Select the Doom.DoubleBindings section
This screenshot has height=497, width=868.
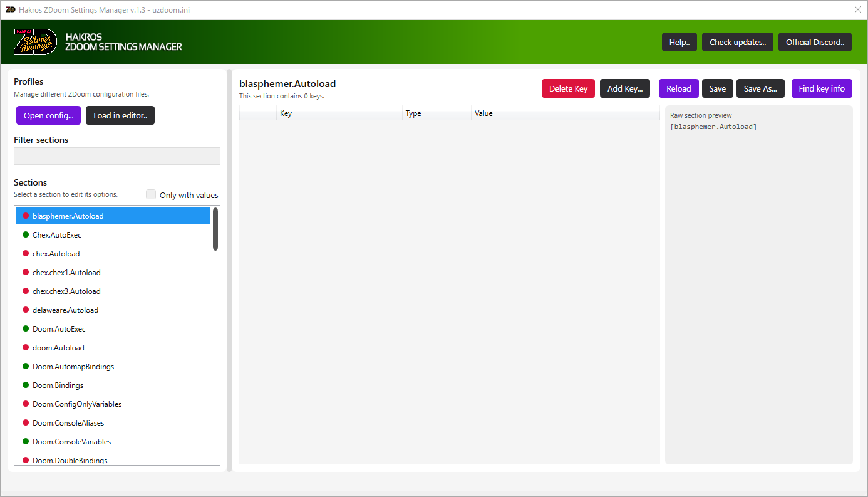(x=113, y=459)
